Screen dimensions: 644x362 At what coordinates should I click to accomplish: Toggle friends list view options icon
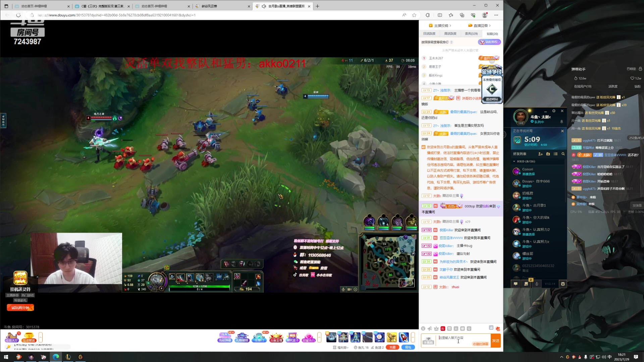tap(555, 154)
